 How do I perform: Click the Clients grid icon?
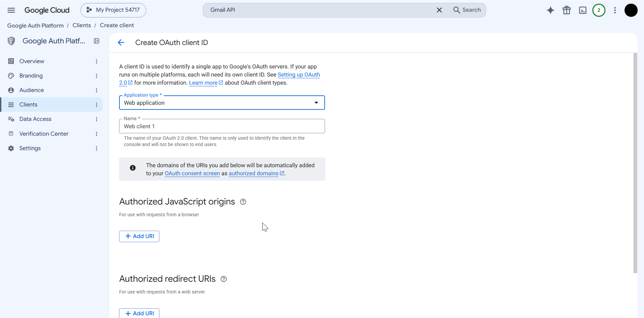click(11, 104)
